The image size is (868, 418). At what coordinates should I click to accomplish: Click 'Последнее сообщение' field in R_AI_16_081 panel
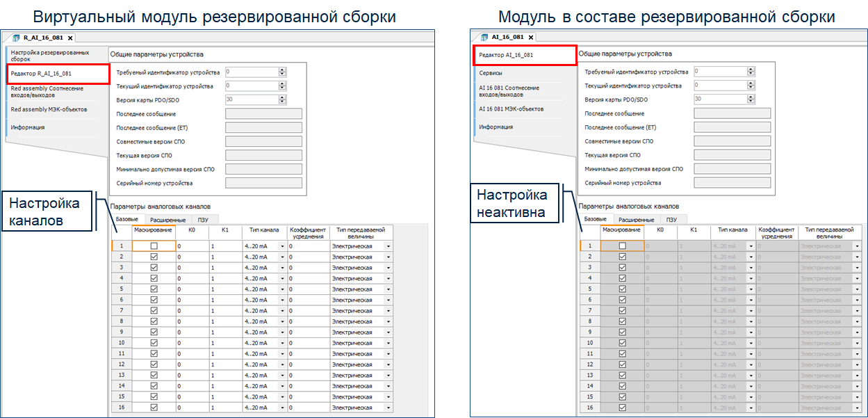click(263, 113)
